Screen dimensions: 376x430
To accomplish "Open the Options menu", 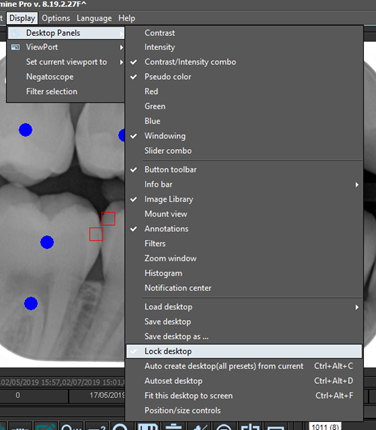I will pos(56,18).
